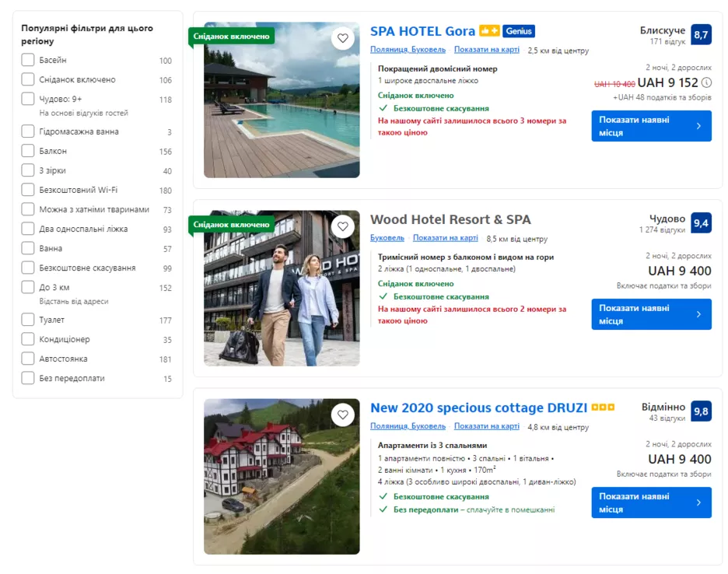Toggle the Без передоплати filter
Image resolution: width=728 pixels, height=574 pixels.
[28, 378]
